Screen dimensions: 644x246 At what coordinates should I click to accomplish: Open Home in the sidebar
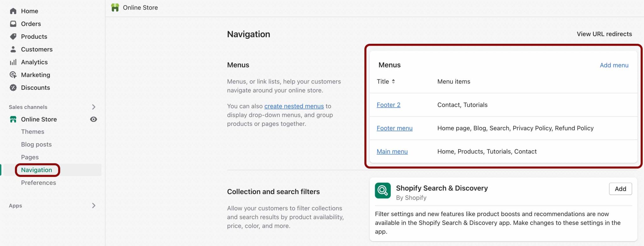[x=30, y=11]
